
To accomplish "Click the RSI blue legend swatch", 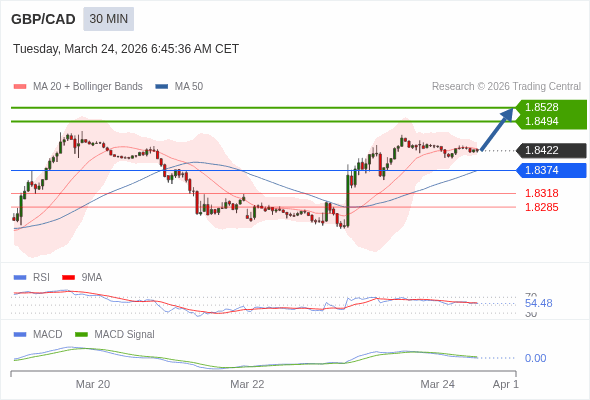I will pyautogui.click(x=20, y=278).
